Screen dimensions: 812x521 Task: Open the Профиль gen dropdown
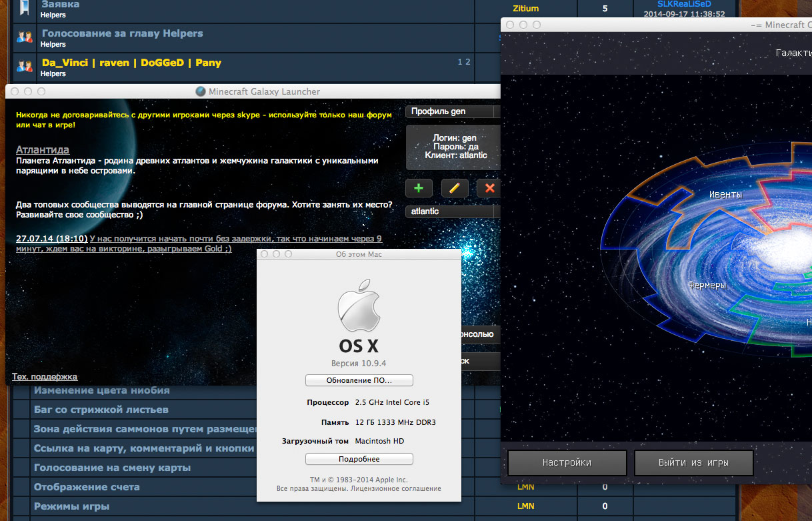click(x=453, y=111)
